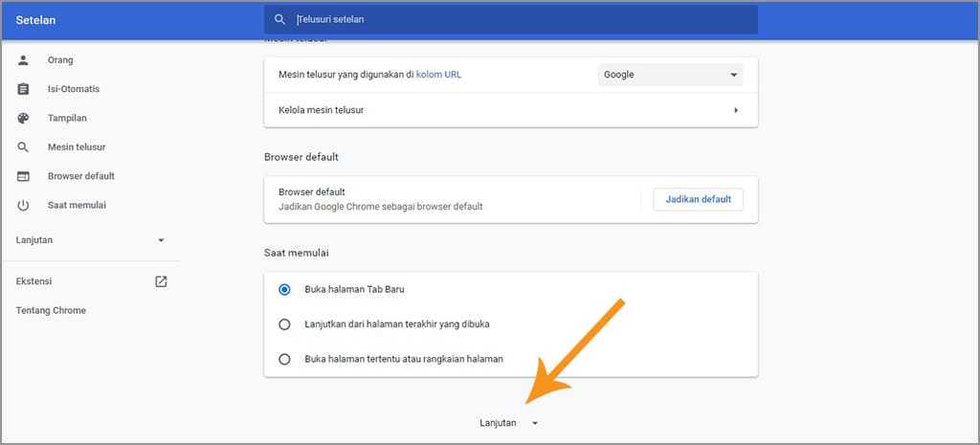This screenshot has height=445, width=980.
Task: Expand Lanjutan at the bottom of page
Action: point(509,423)
